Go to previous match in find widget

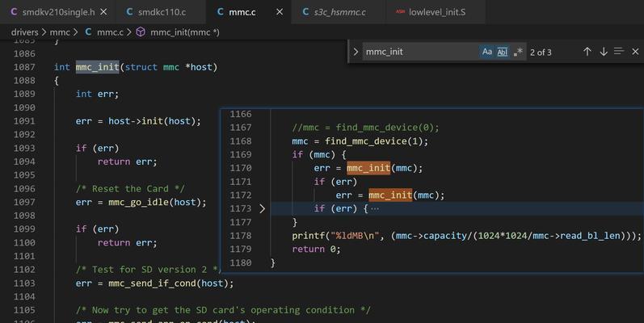(x=587, y=52)
